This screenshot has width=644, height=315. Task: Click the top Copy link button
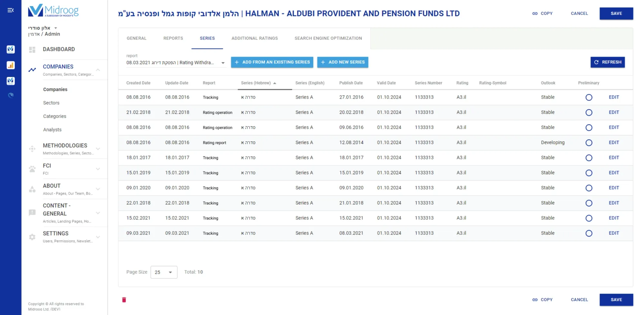coord(542,14)
